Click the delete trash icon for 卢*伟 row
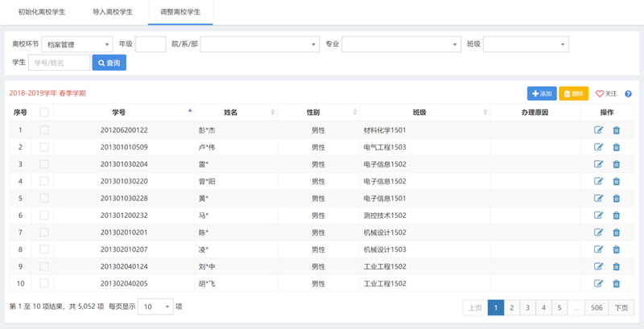 pyautogui.click(x=617, y=147)
